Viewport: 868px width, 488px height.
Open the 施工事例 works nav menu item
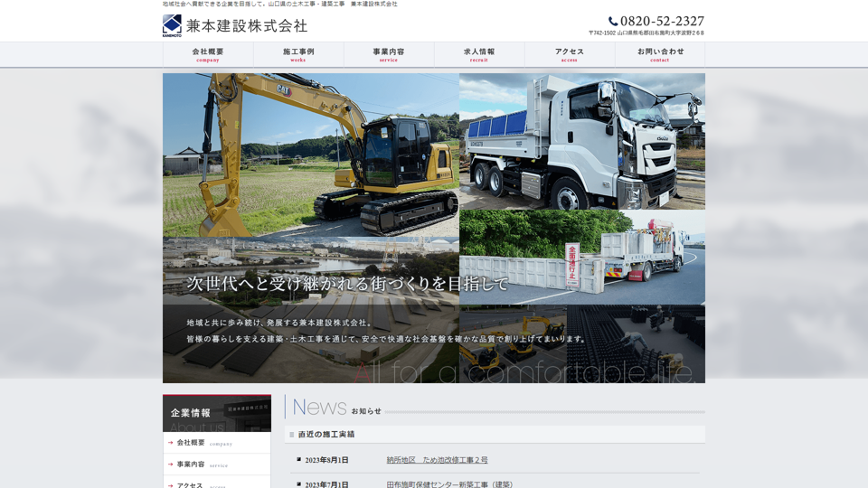(298, 54)
